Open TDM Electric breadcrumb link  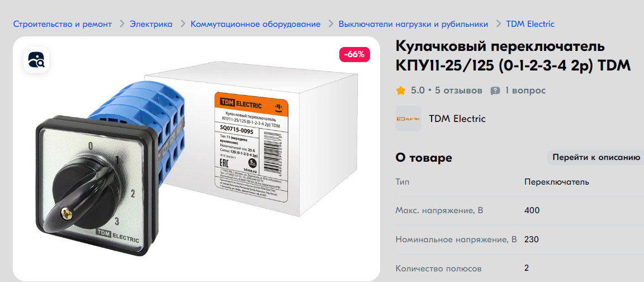tap(530, 24)
